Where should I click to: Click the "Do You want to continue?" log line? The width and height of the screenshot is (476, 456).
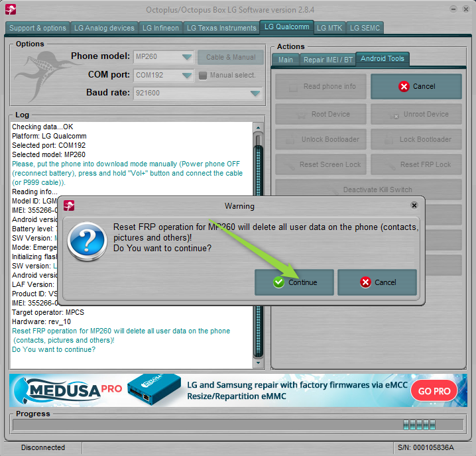(x=54, y=350)
